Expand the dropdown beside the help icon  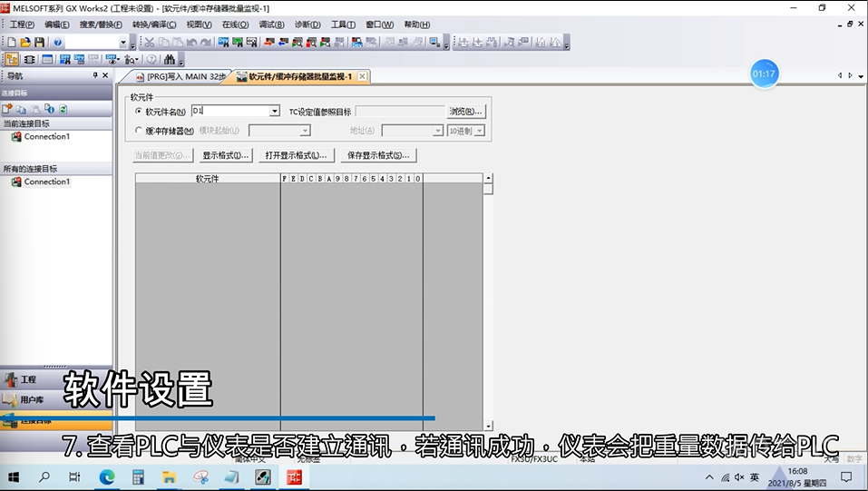point(123,42)
